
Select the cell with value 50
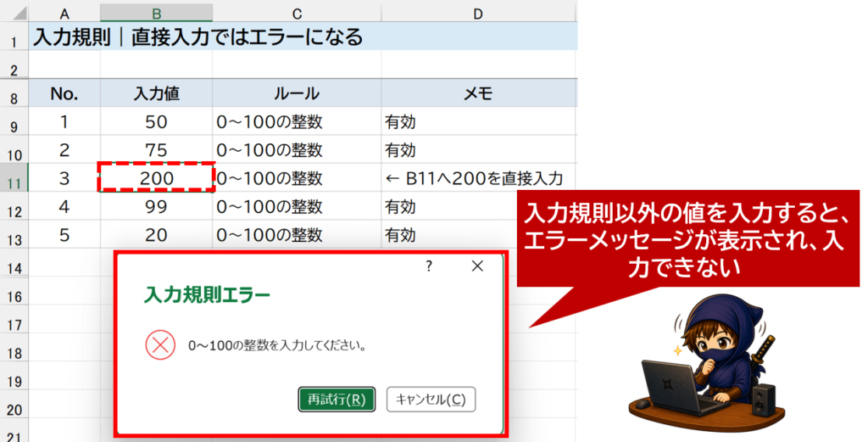click(x=157, y=121)
